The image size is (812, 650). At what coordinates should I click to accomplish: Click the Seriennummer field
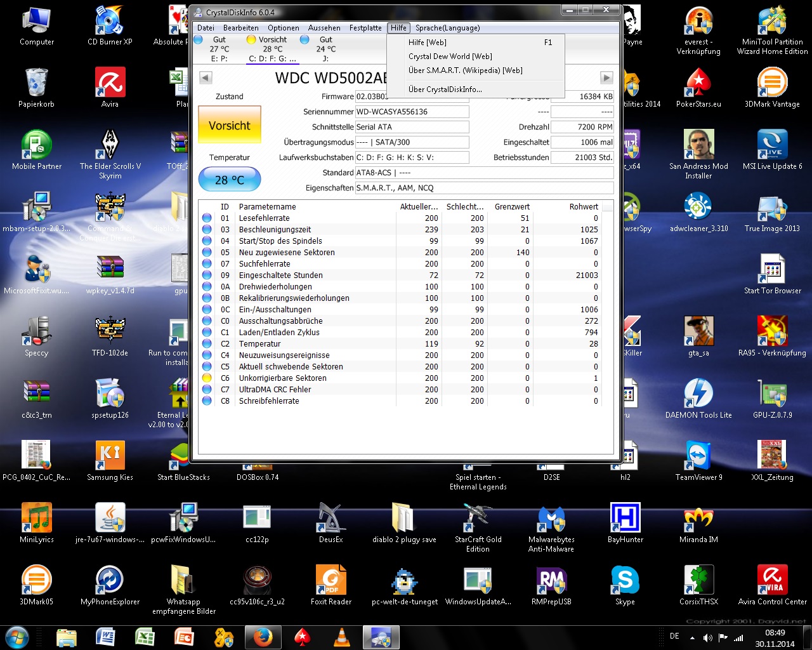click(x=412, y=112)
